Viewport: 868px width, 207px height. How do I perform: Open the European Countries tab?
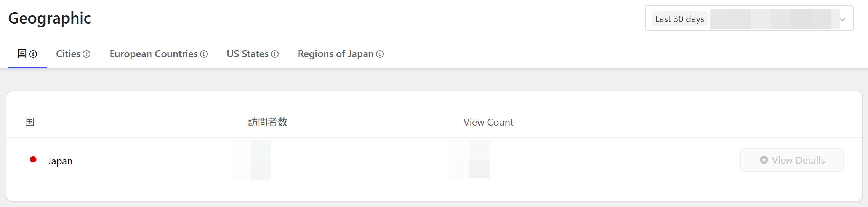154,54
